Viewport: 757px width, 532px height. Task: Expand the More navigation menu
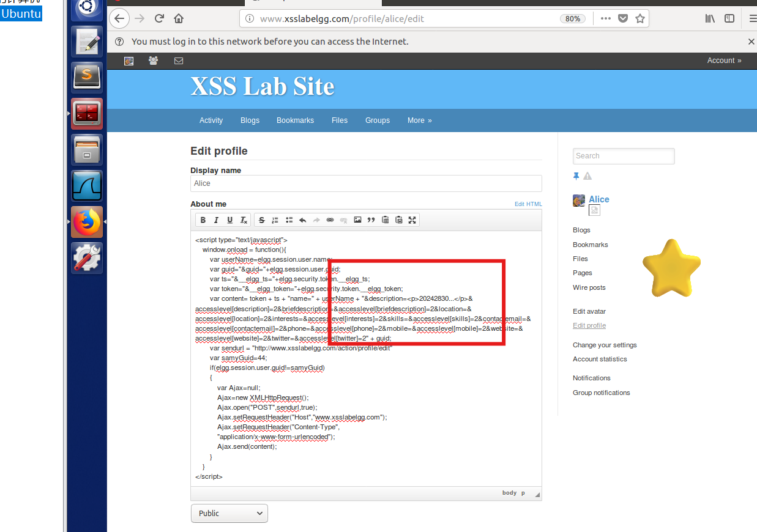click(420, 120)
